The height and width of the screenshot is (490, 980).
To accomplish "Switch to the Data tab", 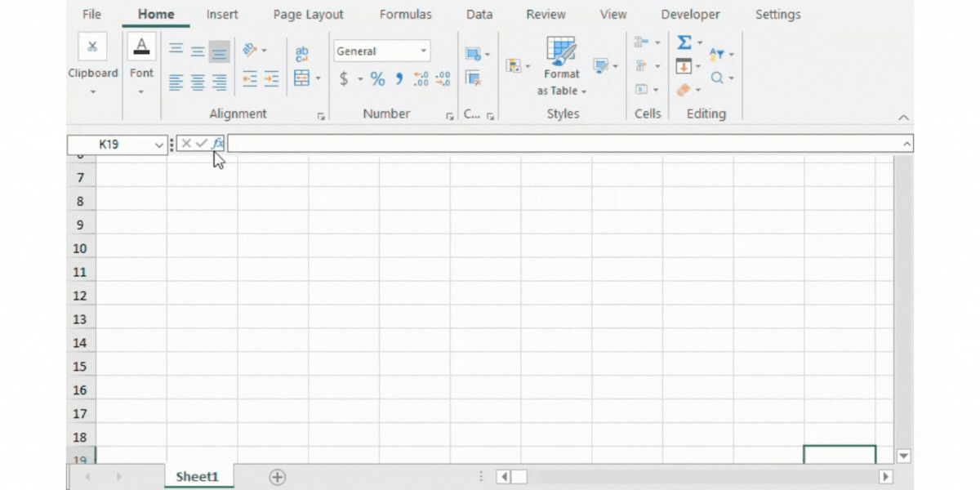I will (x=479, y=15).
